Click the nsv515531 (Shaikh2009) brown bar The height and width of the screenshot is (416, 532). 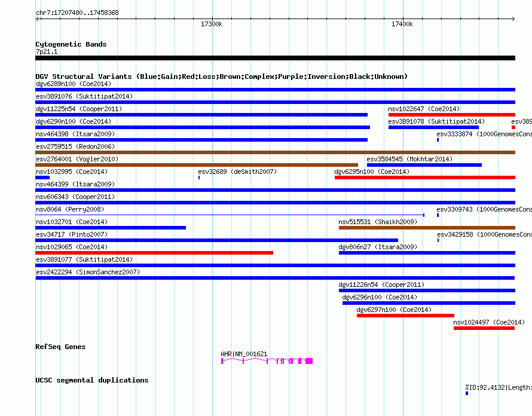[427, 228]
